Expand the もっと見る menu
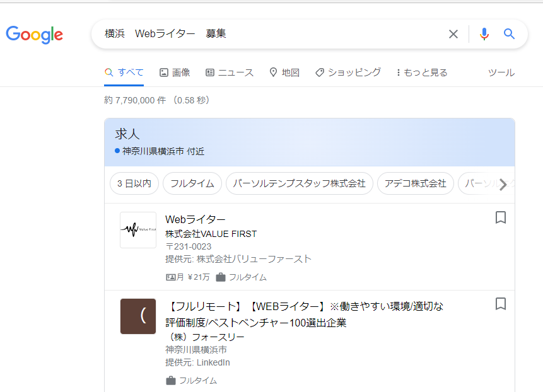 coord(422,72)
